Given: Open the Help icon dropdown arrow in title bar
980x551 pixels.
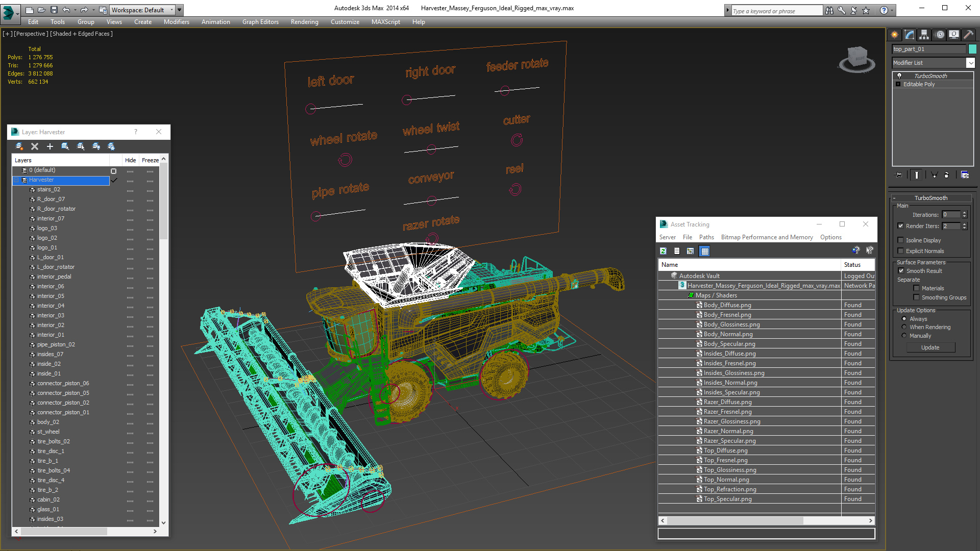Looking at the screenshot, I should coord(892,10).
